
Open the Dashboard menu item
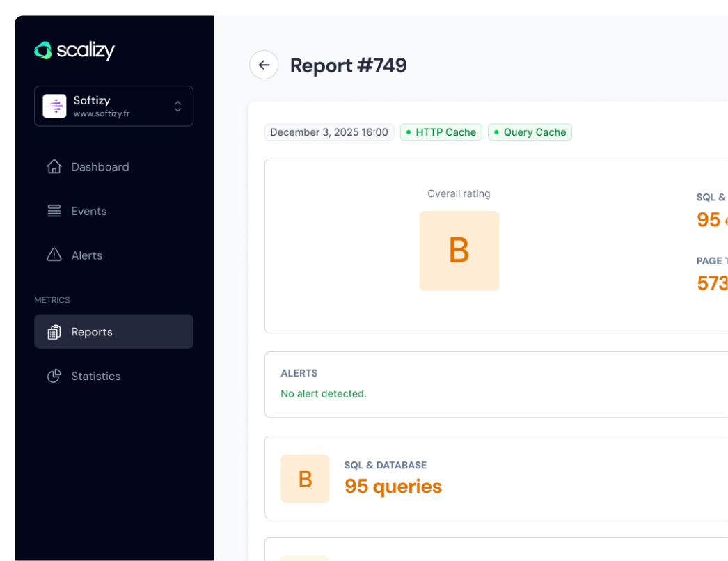pyautogui.click(x=100, y=167)
